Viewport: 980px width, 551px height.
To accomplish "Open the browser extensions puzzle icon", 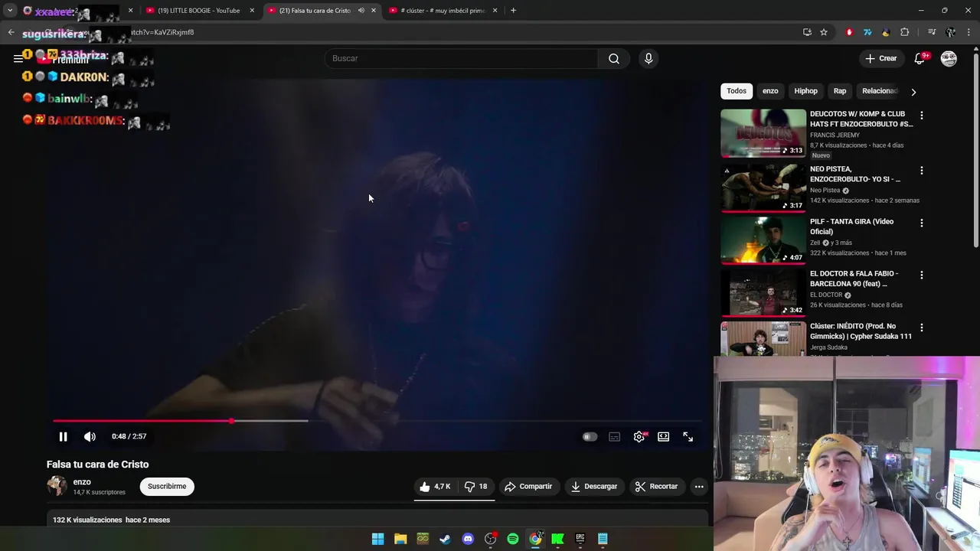I will [905, 32].
